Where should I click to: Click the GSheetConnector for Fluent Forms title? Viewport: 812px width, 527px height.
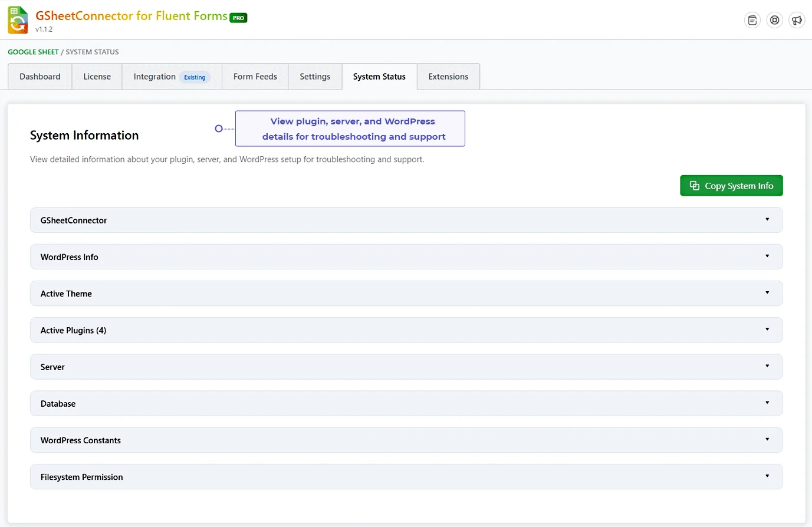[132, 16]
